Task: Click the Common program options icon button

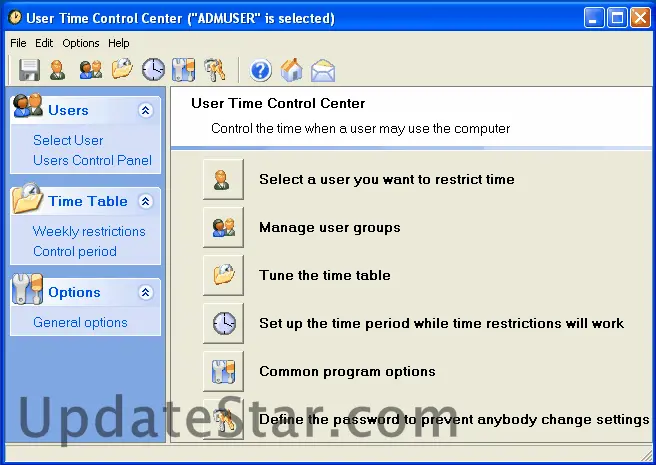Action: (x=223, y=371)
